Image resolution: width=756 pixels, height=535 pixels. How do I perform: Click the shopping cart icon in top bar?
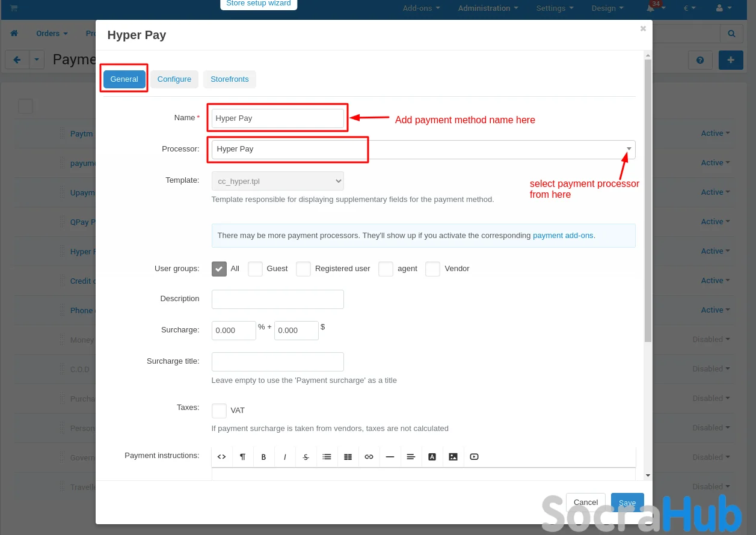click(13, 8)
